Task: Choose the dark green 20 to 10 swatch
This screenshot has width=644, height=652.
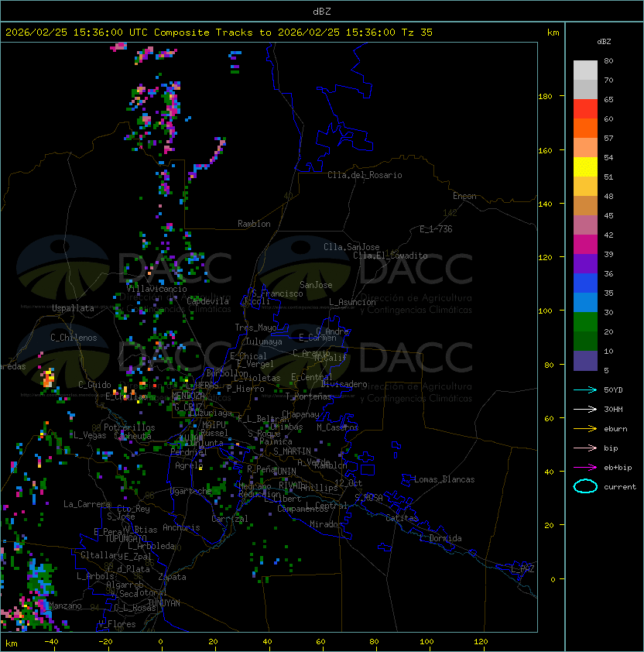Action: coord(585,341)
